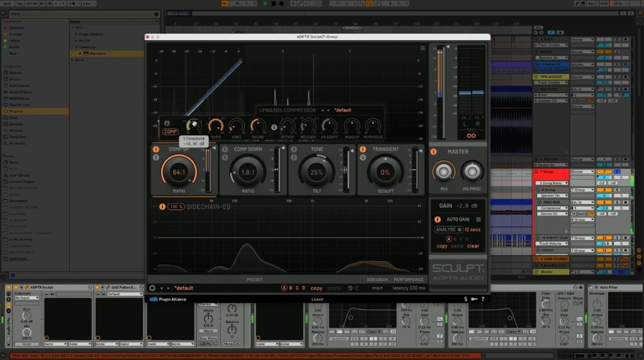
Task: Switch to the Sidechain tab
Action: point(377,280)
